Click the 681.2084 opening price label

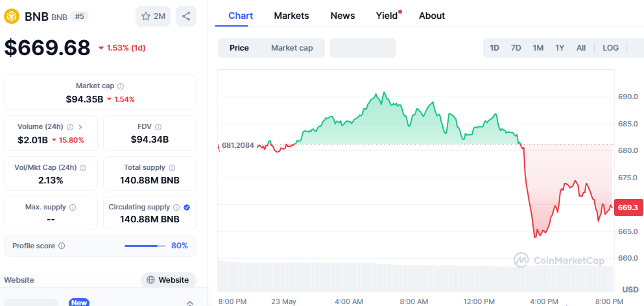[238, 145]
